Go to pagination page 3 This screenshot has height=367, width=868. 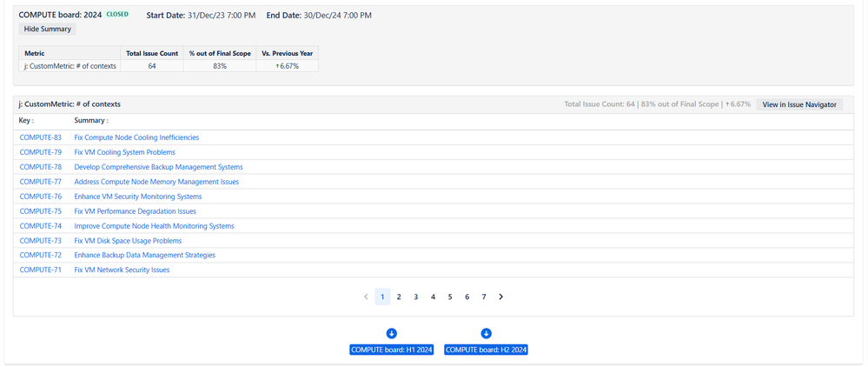tap(415, 297)
